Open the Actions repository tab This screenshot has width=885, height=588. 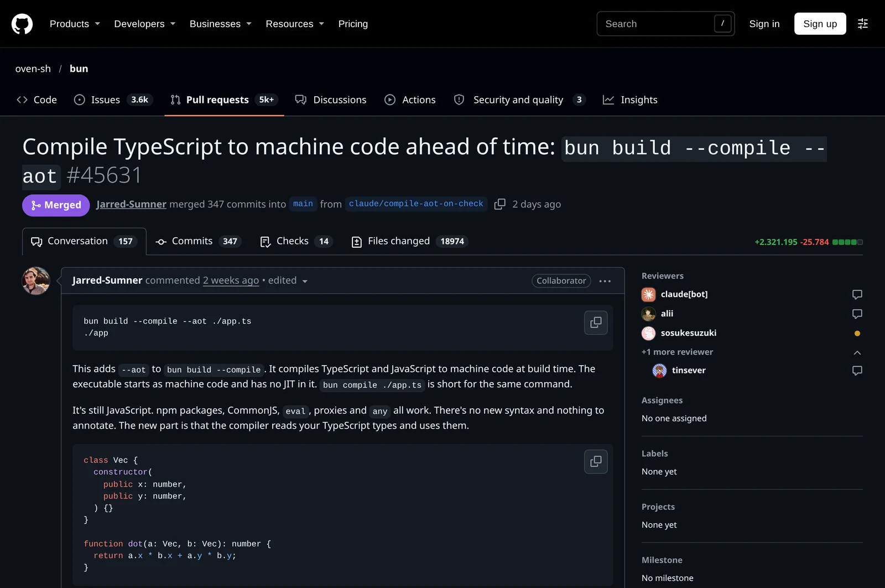coord(410,100)
